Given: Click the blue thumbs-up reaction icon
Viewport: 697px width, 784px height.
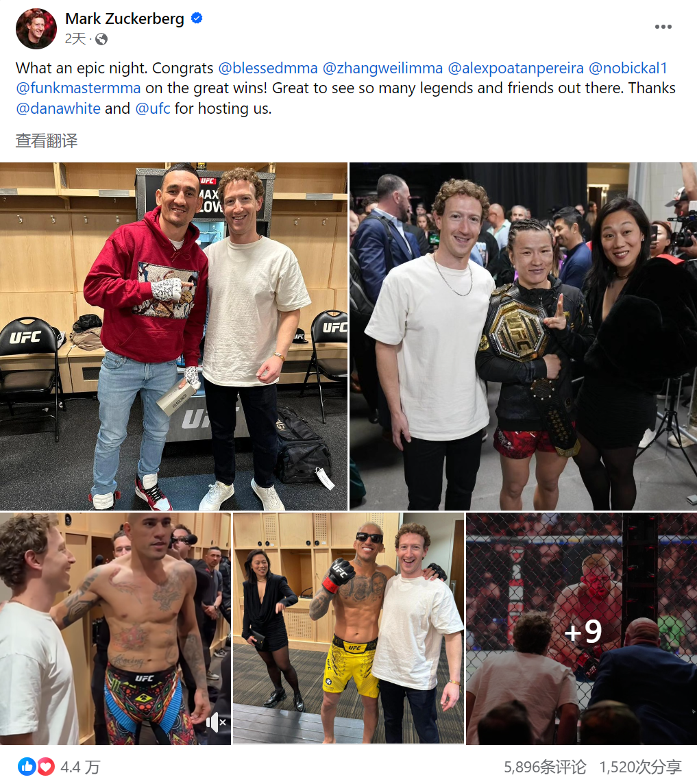Looking at the screenshot, I should click(x=27, y=766).
